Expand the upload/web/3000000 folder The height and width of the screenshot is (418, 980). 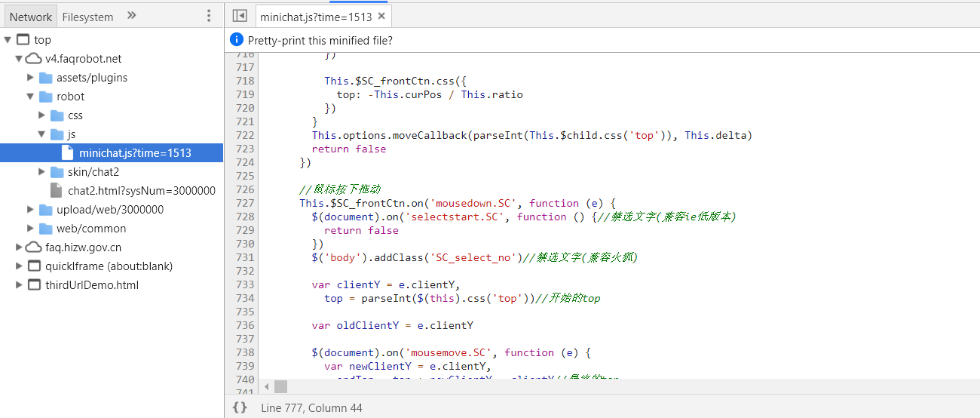[31, 209]
